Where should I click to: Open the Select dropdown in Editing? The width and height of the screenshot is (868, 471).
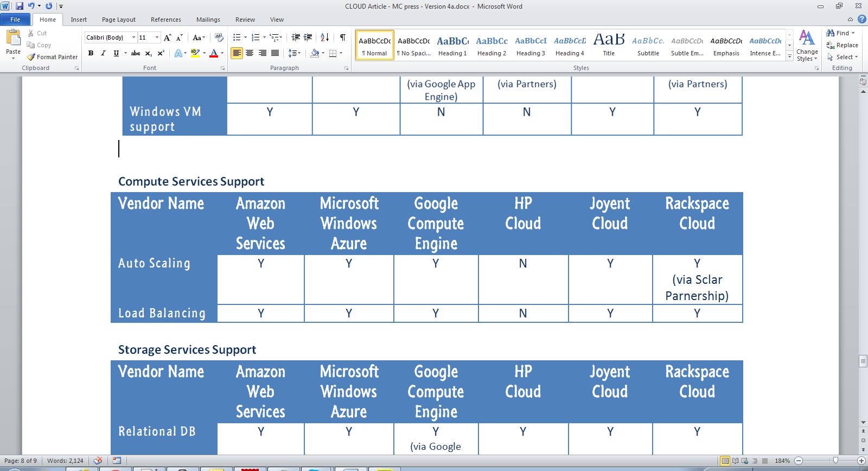[843, 57]
